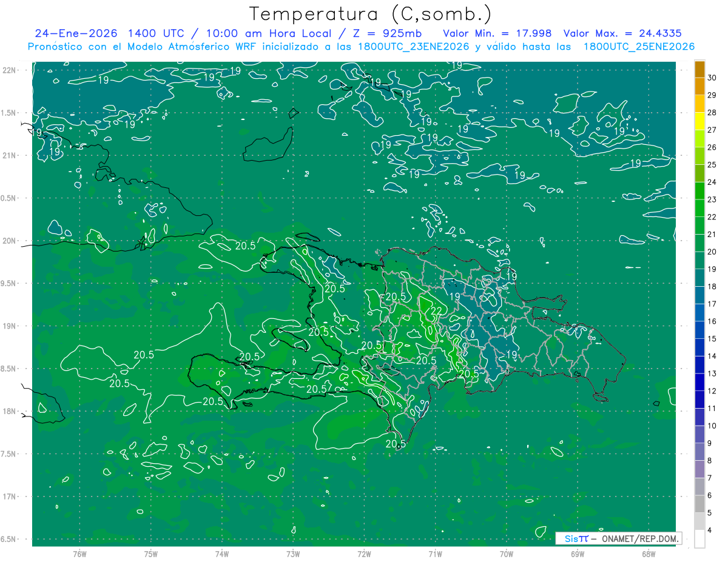This screenshot has width=728, height=562.
Task: Click the '22' contour label on the map
Action: 436,311
